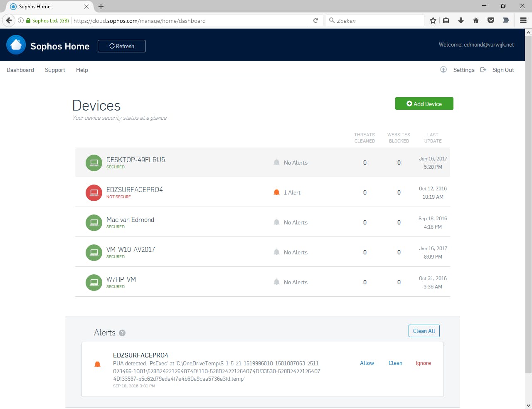Click the page vertical scrollbar thumb
This screenshot has width=532, height=409.
528,204
